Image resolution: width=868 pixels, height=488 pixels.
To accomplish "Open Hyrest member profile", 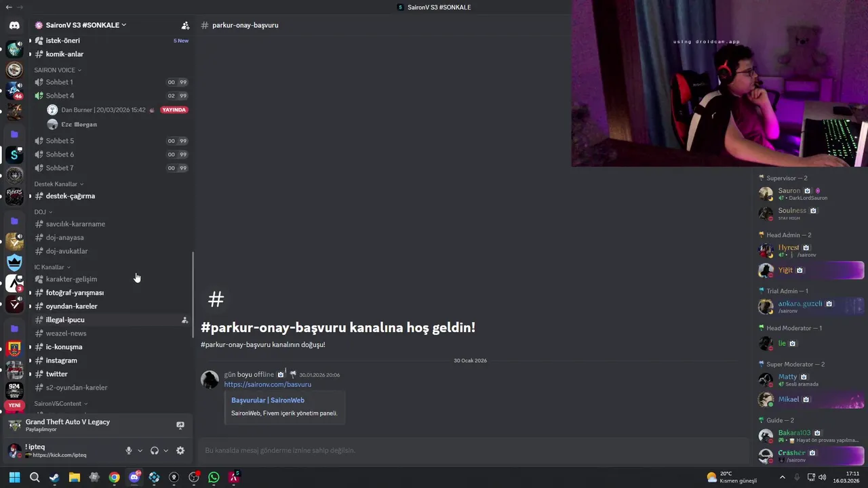I will pos(810,251).
